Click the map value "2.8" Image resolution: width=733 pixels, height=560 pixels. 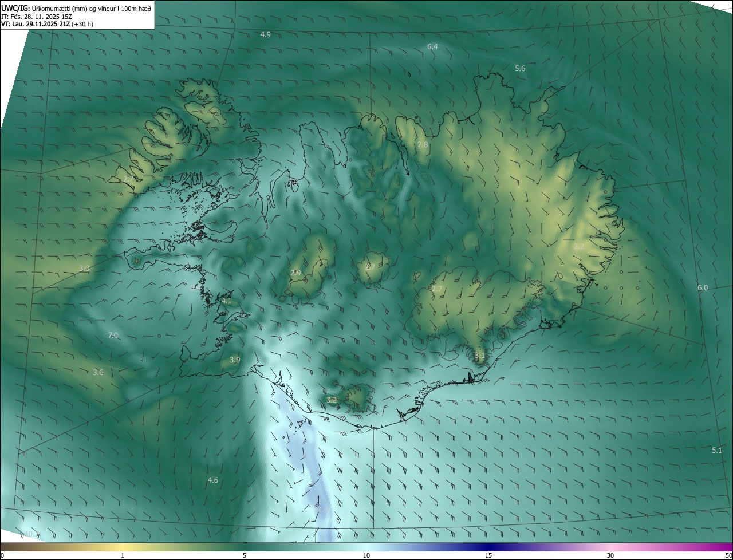point(423,145)
